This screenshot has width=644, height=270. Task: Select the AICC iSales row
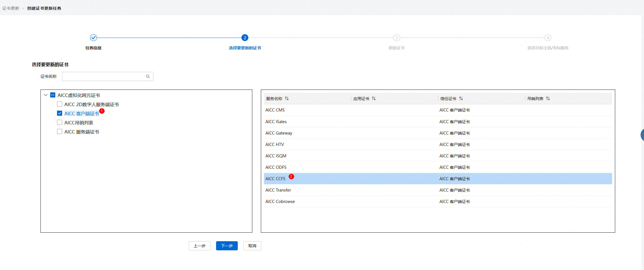click(438, 122)
